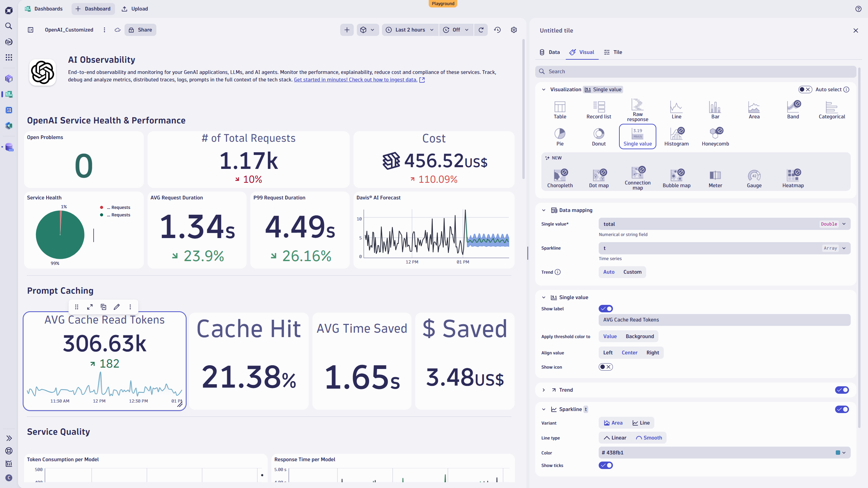Collapse the Data mapping section
Viewport: 868px width, 488px height.
tap(543, 210)
